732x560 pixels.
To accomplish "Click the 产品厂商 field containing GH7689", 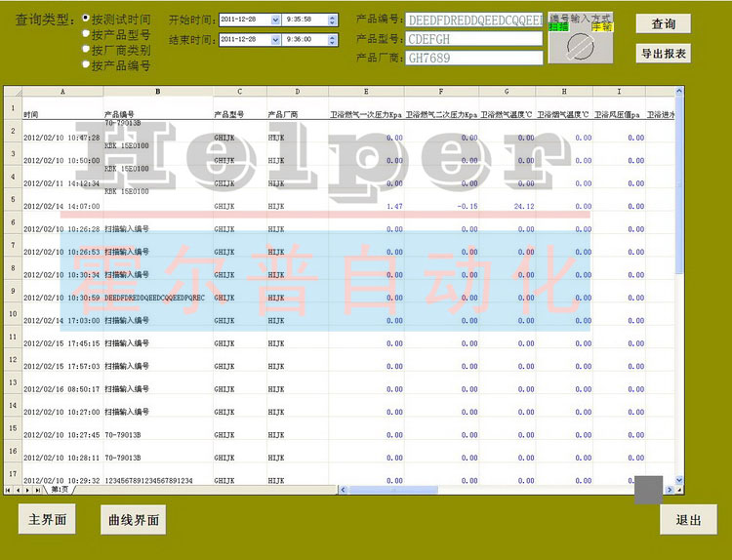I will [473, 58].
